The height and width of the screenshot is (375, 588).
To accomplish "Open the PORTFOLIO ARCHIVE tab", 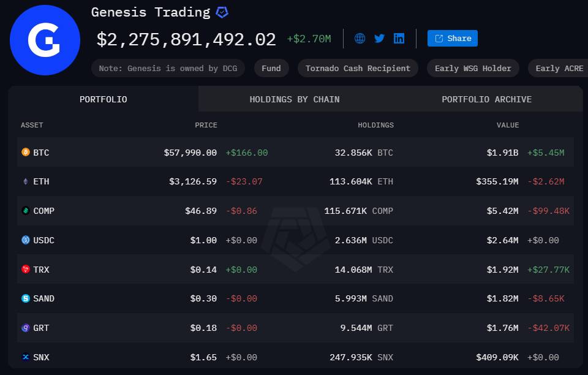I will [x=486, y=99].
